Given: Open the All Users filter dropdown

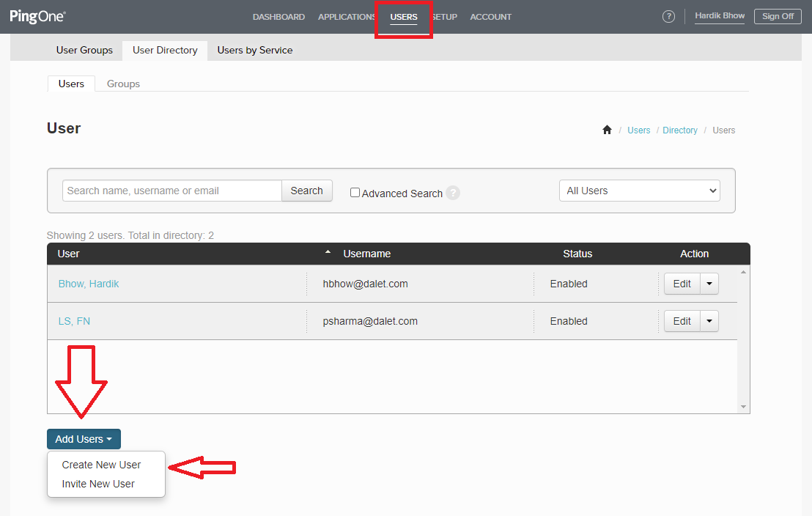Looking at the screenshot, I should point(638,191).
